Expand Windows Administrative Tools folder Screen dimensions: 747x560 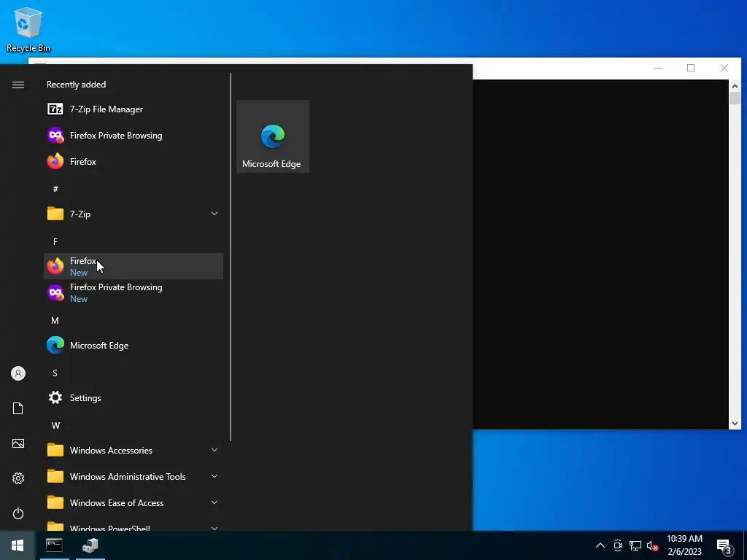pyautogui.click(x=133, y=476)
